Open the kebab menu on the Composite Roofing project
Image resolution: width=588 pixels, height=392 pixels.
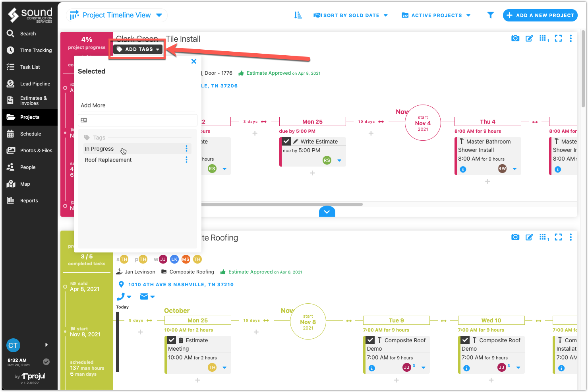tap(571, 237)
